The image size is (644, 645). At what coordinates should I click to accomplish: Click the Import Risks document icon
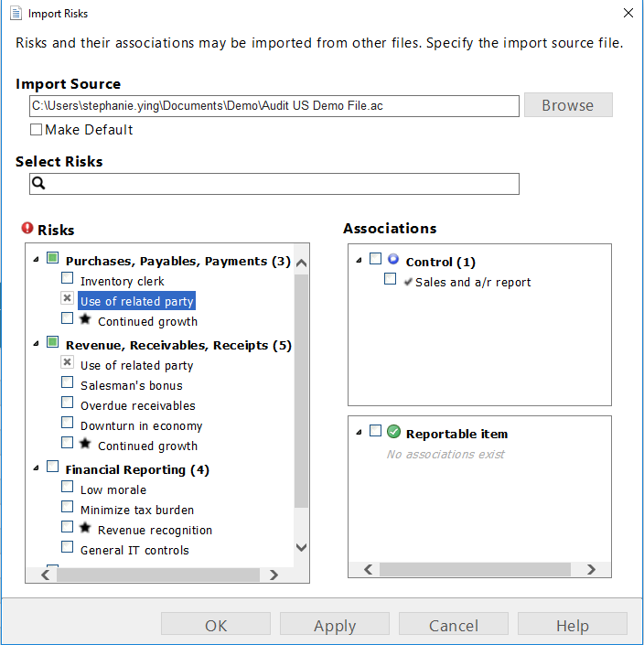pos(16,14)
